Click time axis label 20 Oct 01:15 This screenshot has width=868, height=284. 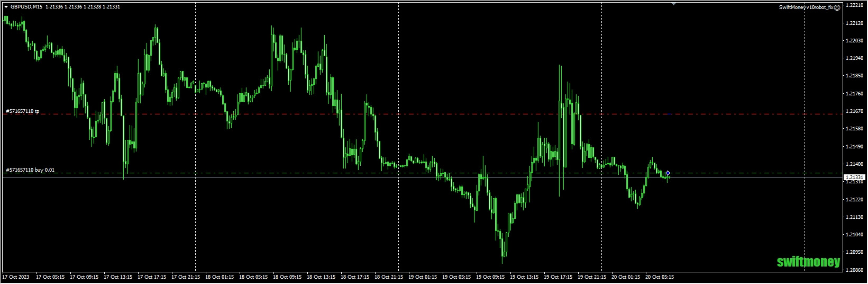pyautogui.click(x=626, y=277)
